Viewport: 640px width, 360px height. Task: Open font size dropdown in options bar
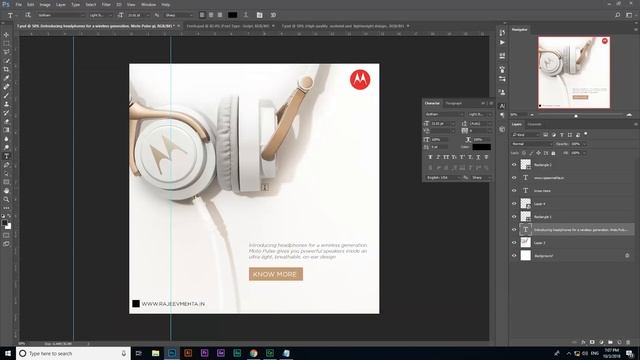(x=138, y=15)
